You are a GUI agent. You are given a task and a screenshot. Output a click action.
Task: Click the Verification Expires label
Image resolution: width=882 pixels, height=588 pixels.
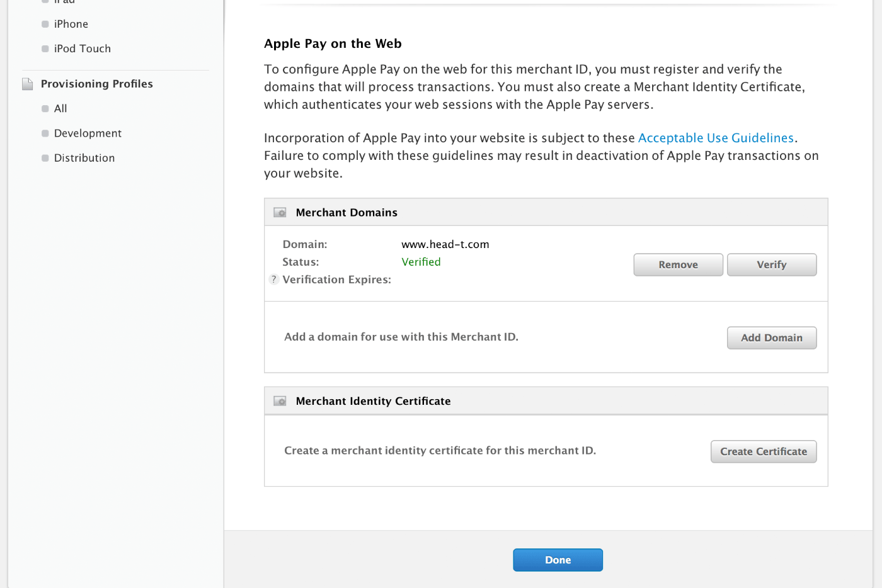[336, 280]
